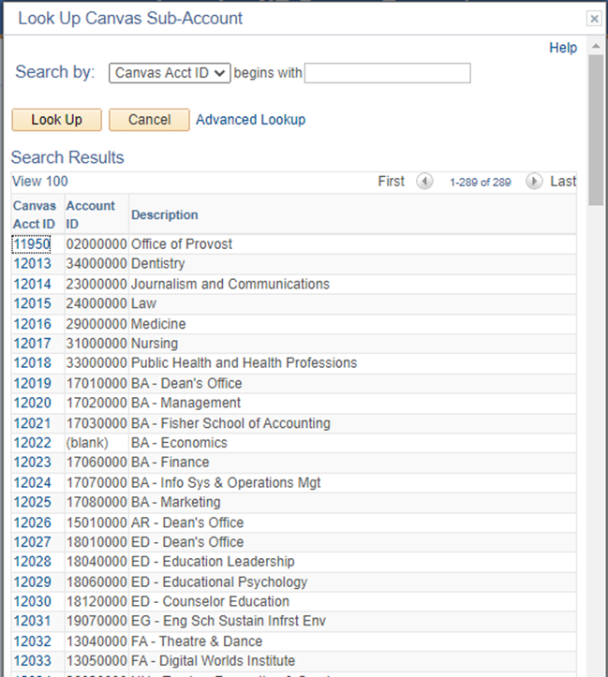Open the Search by dropdown
The image size is (608, 677).
[169, 73]
